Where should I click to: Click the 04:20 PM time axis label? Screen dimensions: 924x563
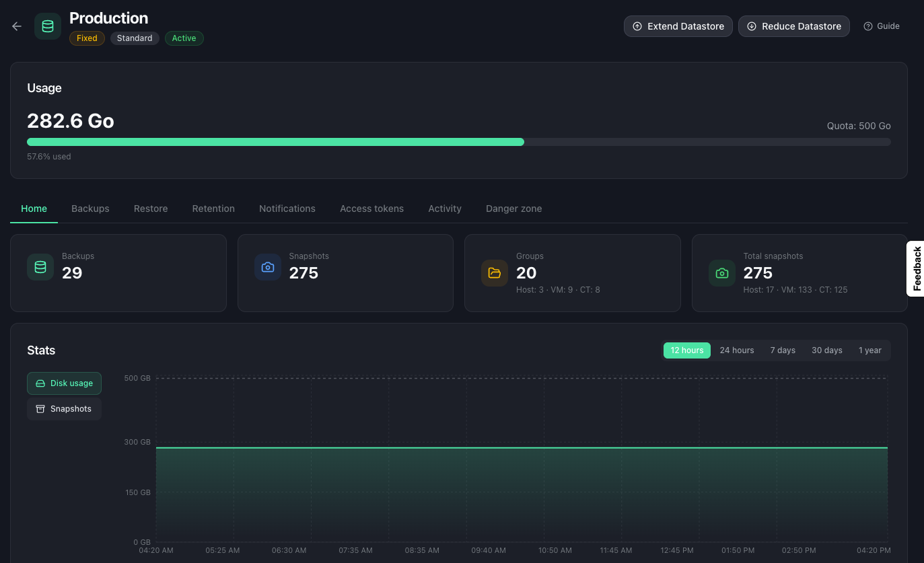[x=874, y=550]
